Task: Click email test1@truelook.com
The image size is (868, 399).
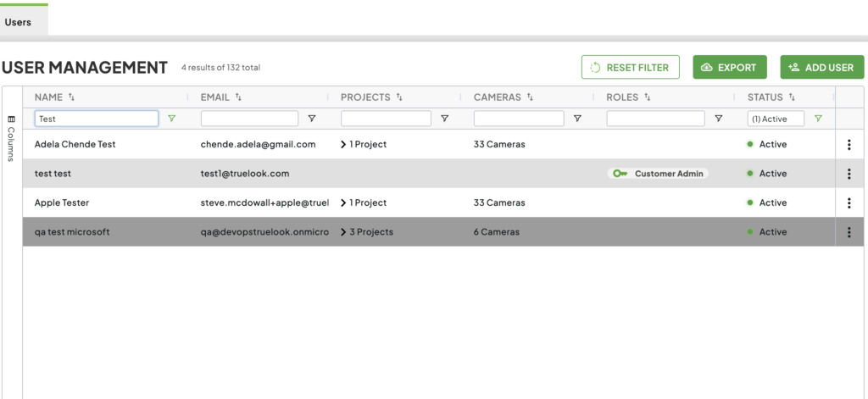Action: coord(245,174)
